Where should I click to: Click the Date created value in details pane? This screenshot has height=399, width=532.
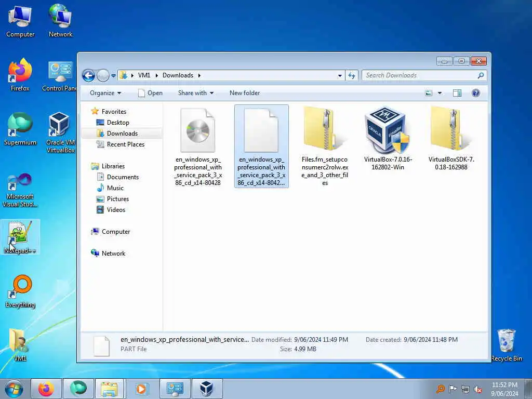(431, 340)
